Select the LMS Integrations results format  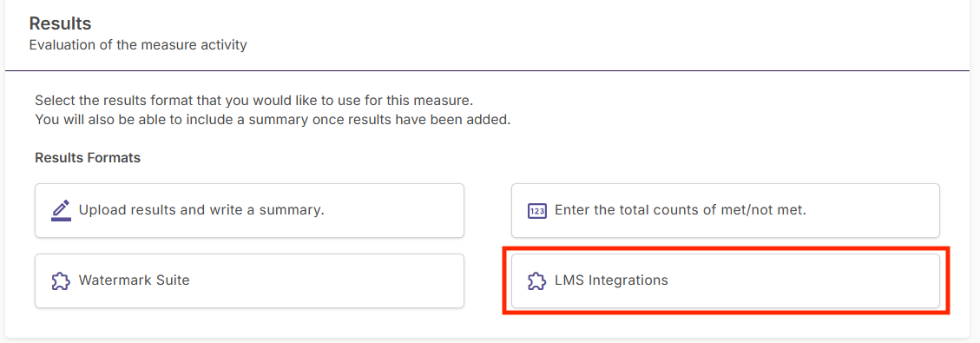coord(726,280)
